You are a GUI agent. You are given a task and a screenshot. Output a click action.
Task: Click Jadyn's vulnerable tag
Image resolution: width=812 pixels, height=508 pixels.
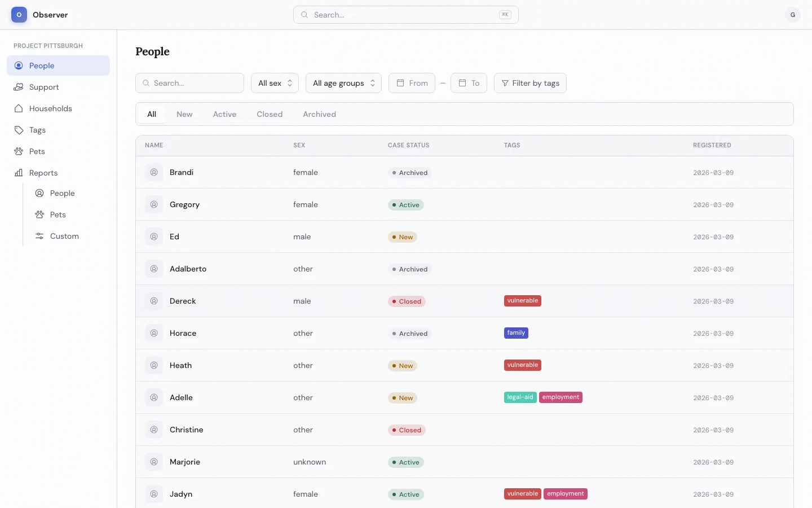click(x=523, y=494)
